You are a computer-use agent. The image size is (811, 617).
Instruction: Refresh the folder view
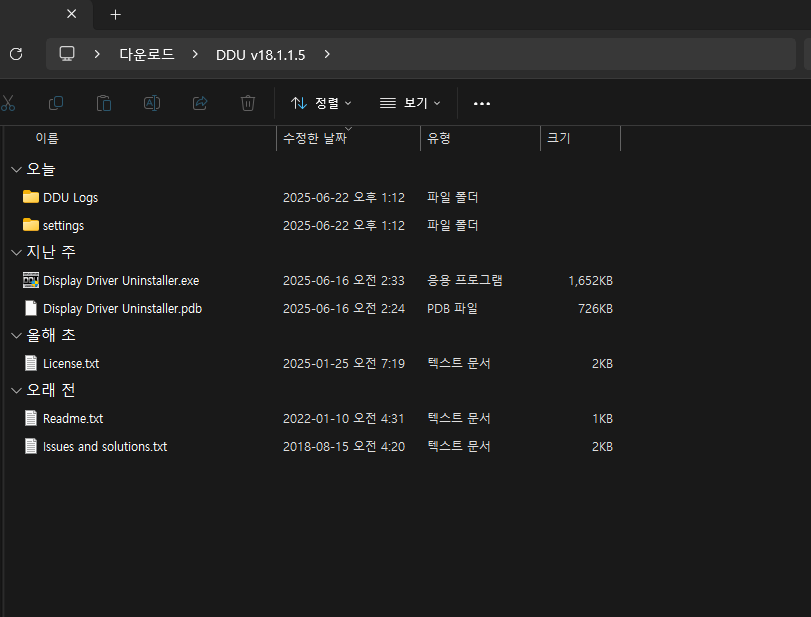16,54
